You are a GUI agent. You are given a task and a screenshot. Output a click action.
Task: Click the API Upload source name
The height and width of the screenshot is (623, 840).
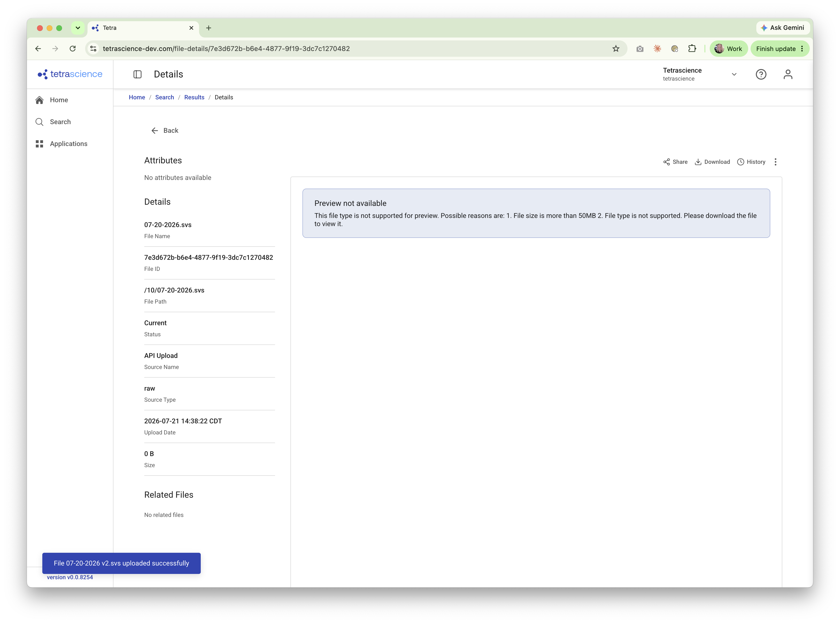point(161,356)
